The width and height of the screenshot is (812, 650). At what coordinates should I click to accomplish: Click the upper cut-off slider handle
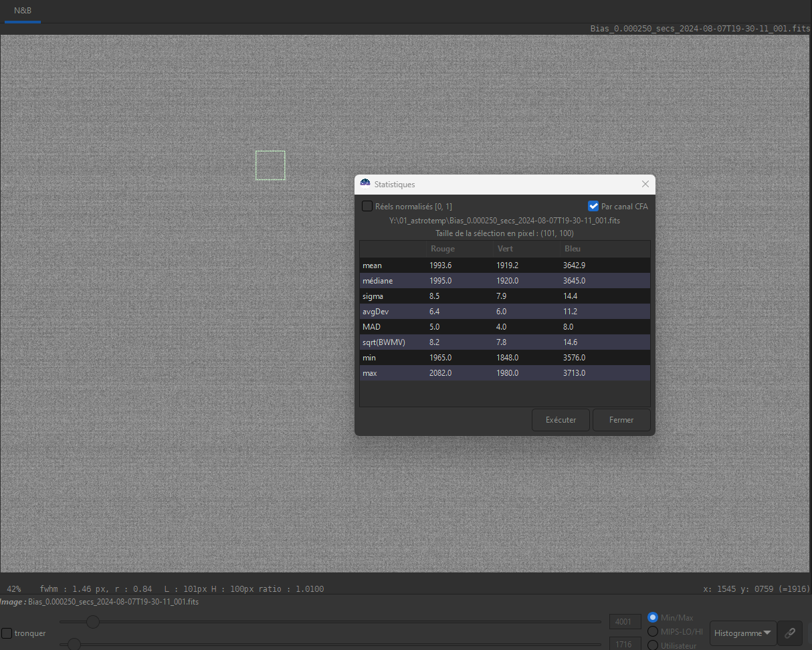[93, 622]
